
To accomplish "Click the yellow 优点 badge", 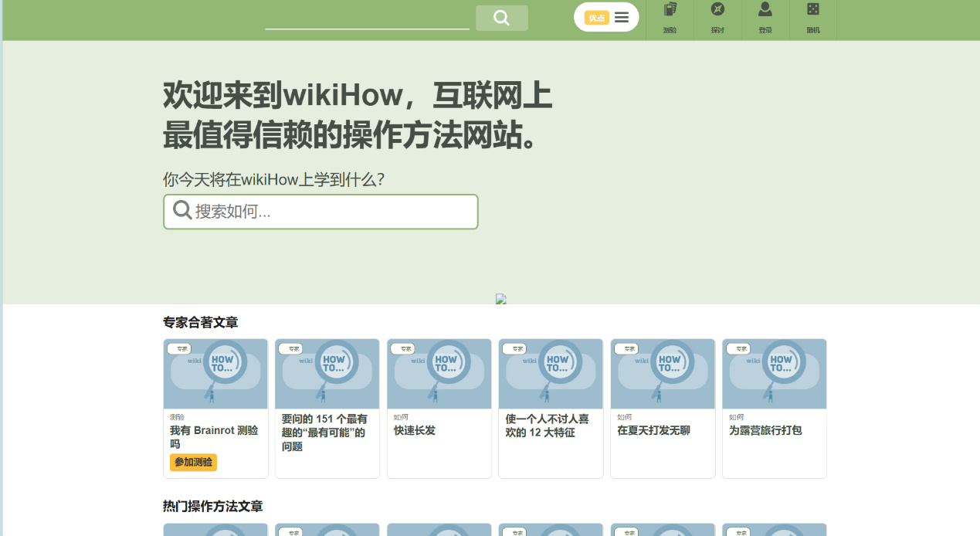I will [596, 18].
